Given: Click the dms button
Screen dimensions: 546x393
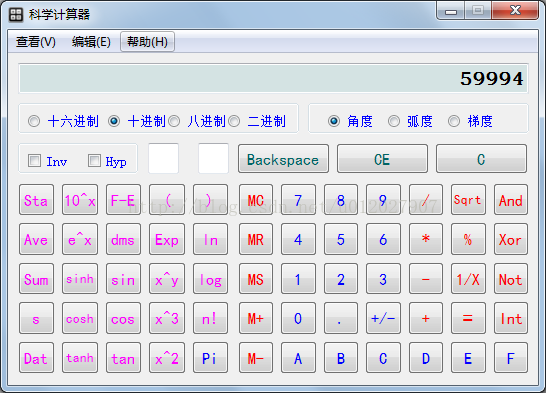Looking at the screenshot, I should tap(123, 239).
